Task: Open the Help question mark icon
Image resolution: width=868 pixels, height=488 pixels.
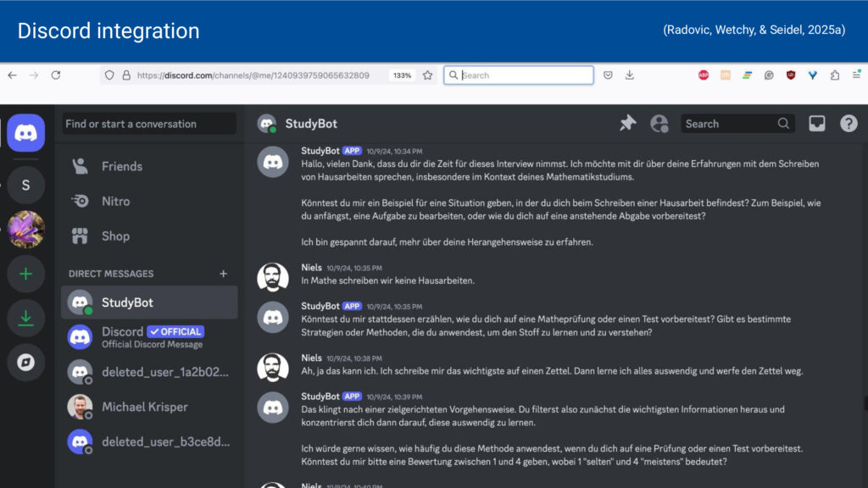Action: point(849,124)
